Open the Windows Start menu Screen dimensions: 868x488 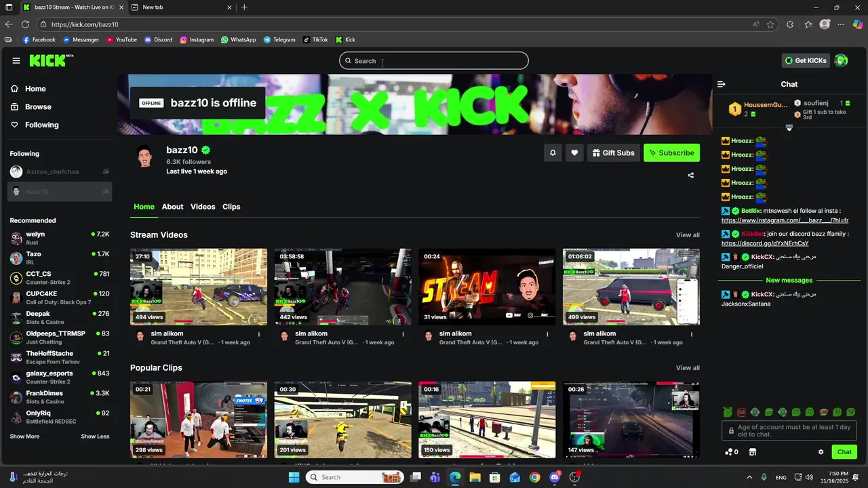(294, 477)
